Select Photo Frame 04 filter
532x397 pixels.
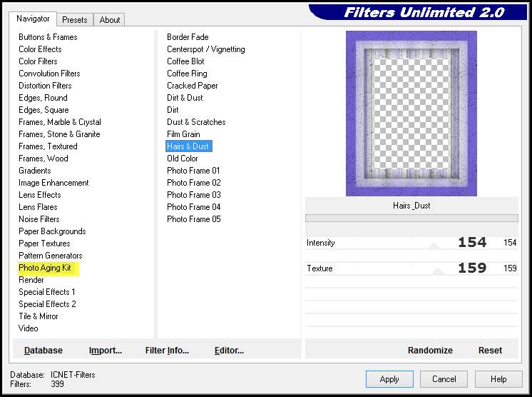pos(194,207)
